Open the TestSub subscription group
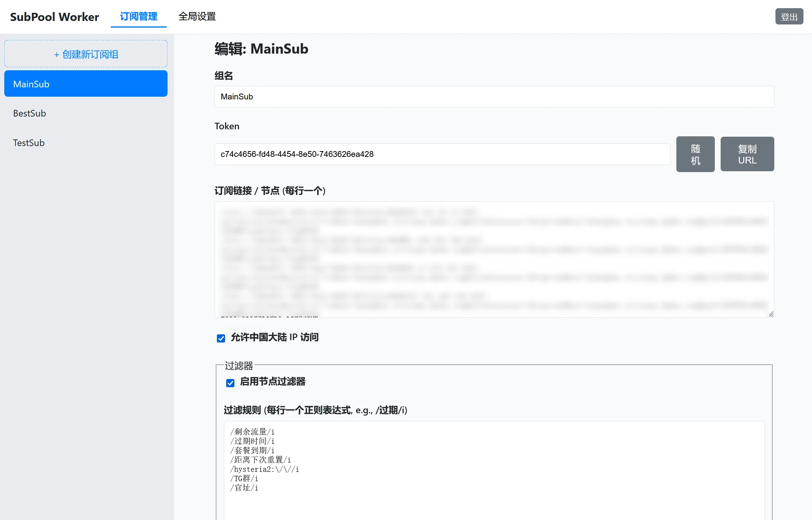Screen dimensions: 812x520 [x=86, y=143]
